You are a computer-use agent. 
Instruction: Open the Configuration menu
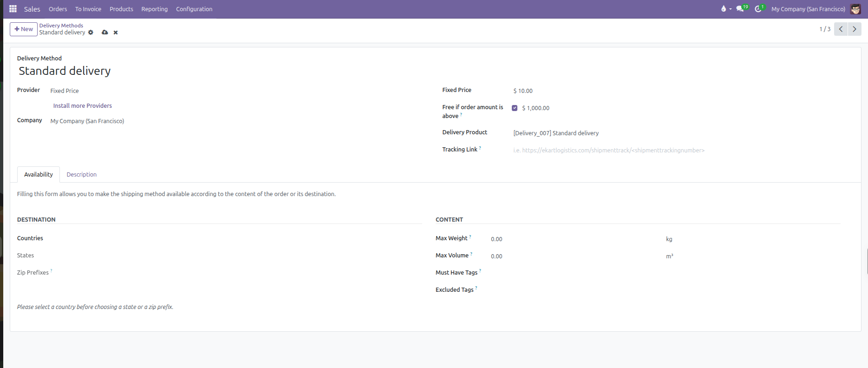[x=194, y=9]
